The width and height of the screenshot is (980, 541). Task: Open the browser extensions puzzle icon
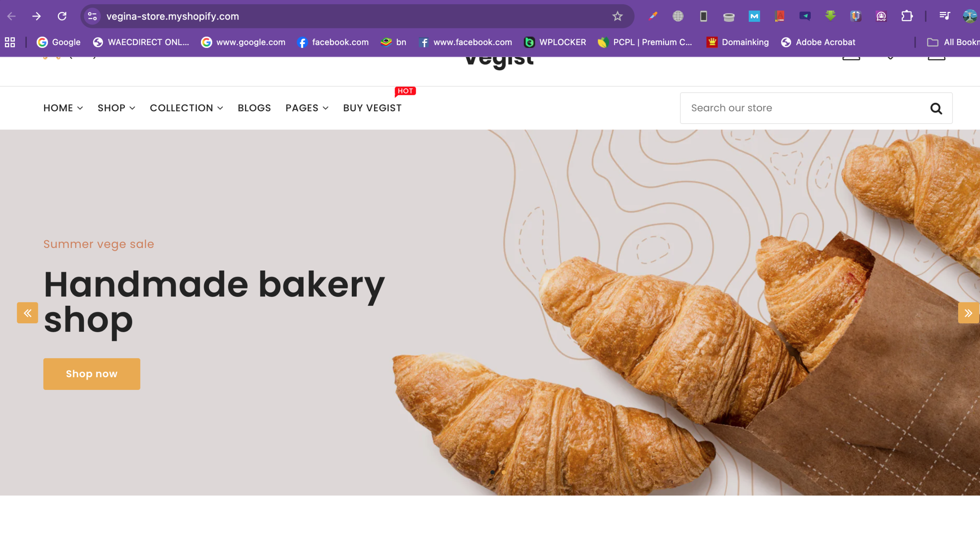tap(907, 16)
